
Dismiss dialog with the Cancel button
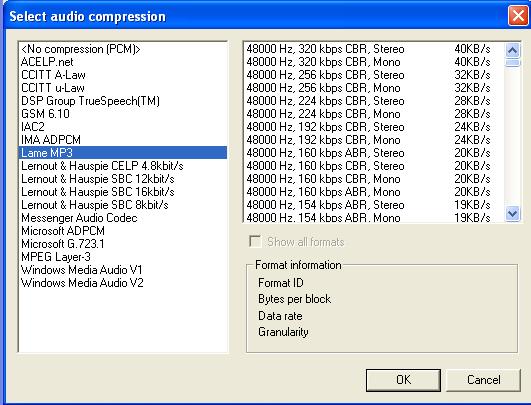[483, 380]
